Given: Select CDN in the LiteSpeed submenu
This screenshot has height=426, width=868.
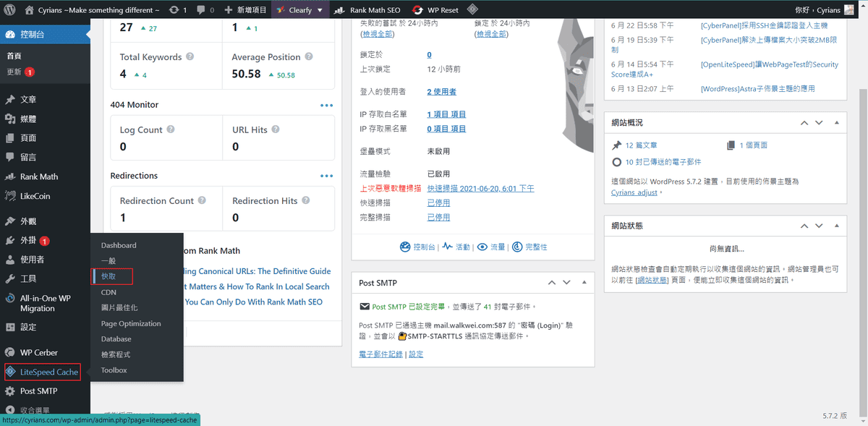Looking at the screenshot, I should coord(109,292).
